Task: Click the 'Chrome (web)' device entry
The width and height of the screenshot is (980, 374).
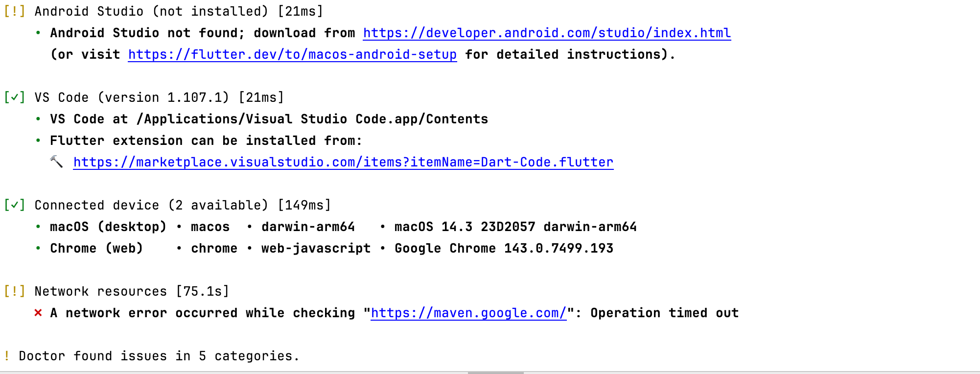Action: tap(96, 248)
